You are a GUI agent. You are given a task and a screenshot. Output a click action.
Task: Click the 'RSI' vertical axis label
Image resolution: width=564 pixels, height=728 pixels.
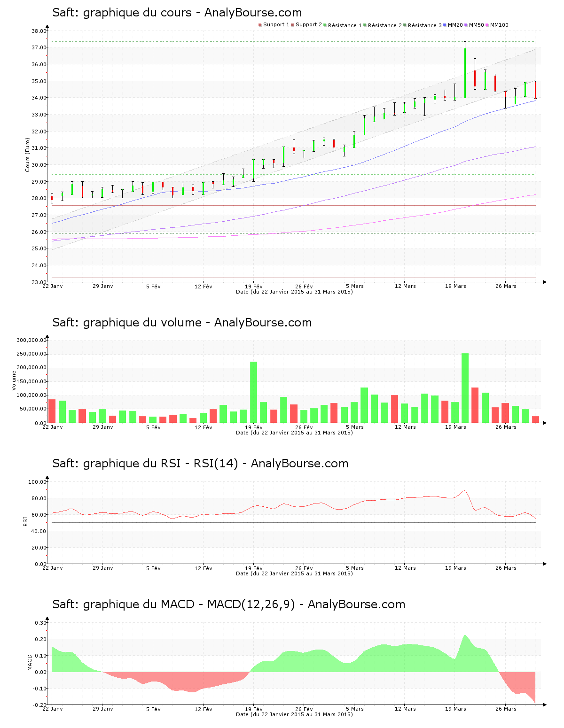click(25, 521)
